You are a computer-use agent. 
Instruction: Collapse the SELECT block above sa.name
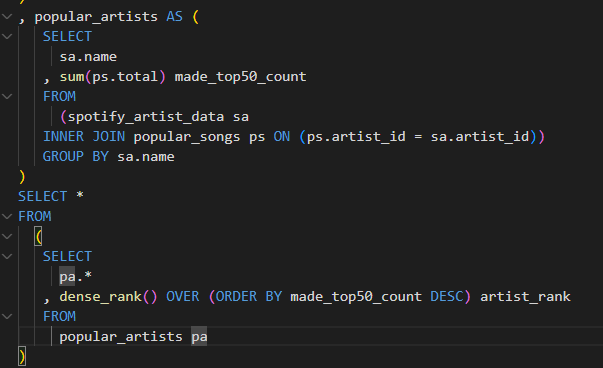[7, 37]
